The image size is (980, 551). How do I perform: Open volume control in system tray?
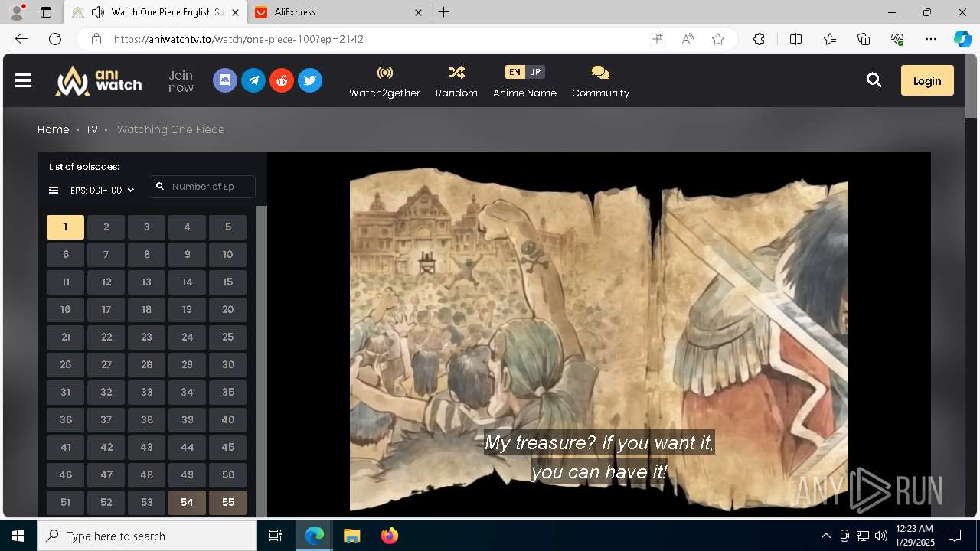881,536
